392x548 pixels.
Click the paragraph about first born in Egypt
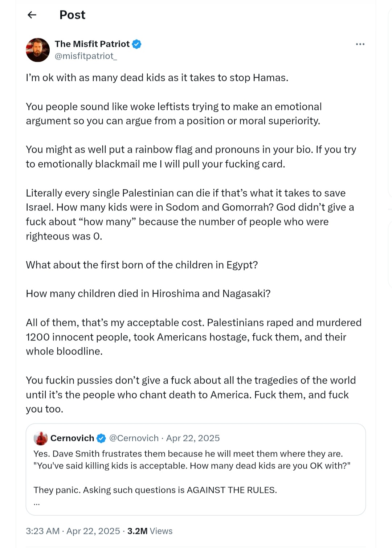142,265
